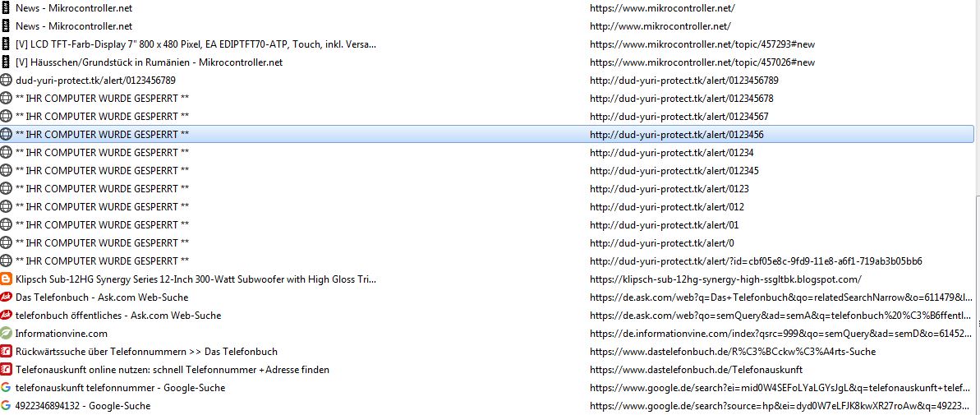Click the icon of the LCD TFT-Farb-Display entry

coord(6,44)
